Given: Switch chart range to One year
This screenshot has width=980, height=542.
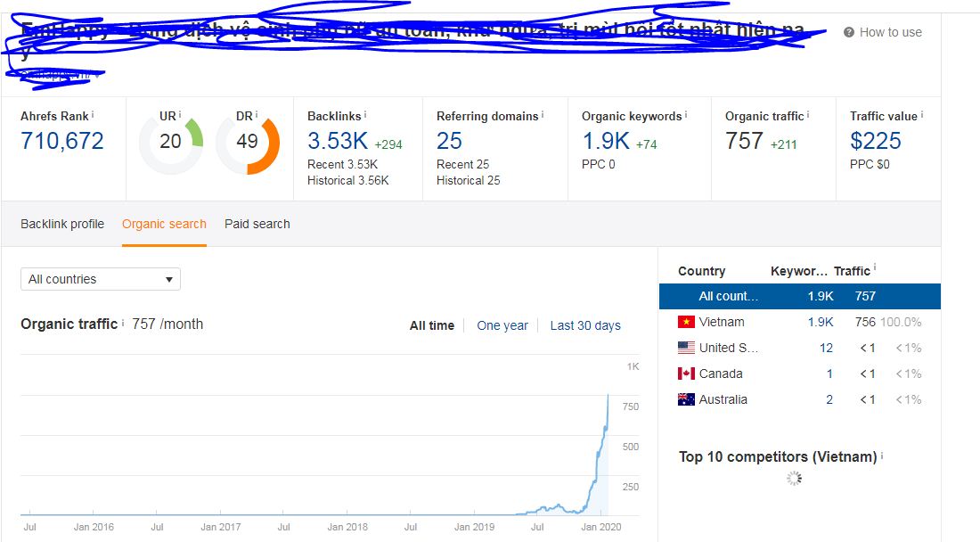Looking at the screenshot, I should tap(502, 325).
